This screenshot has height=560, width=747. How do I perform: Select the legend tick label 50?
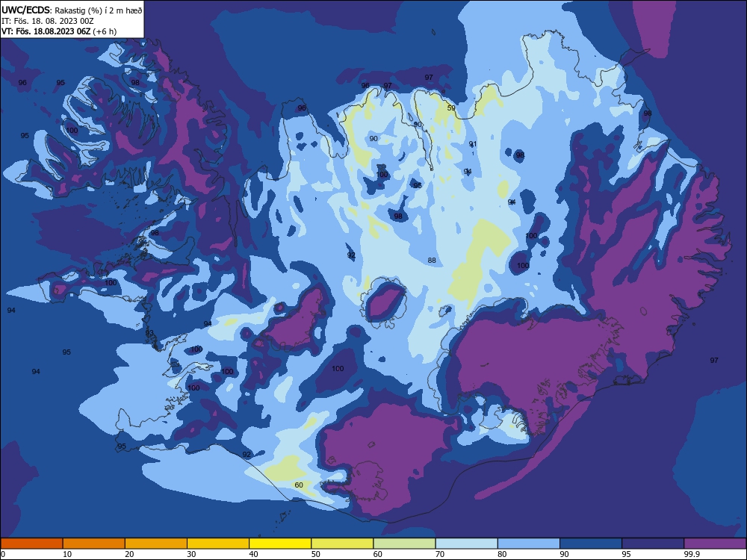click(316, 554)
